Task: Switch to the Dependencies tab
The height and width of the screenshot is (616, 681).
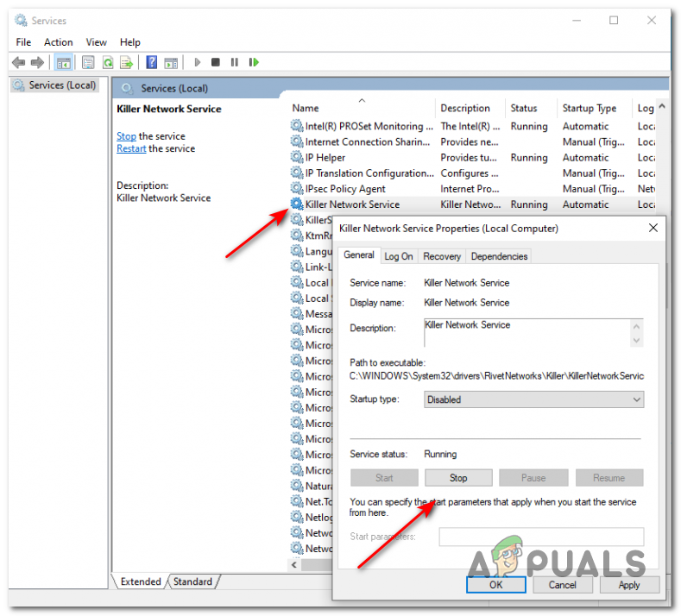Action: 499,256
